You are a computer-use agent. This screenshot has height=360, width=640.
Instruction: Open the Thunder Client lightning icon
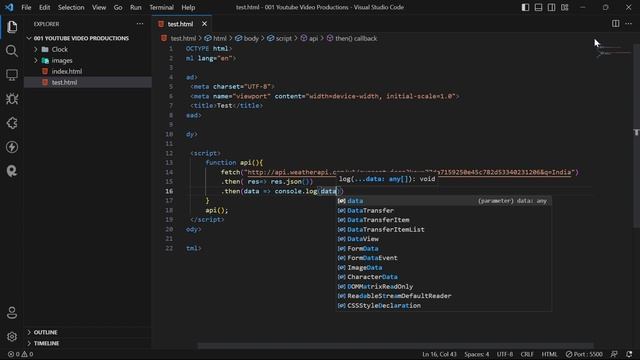pyautogui.click(x=12, y=147)
